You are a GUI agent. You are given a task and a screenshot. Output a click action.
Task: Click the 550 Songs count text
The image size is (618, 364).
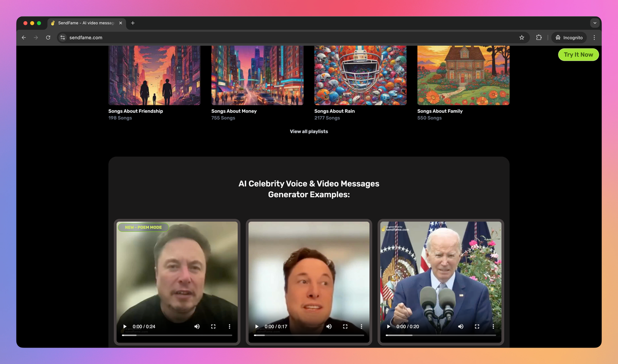(430, 118)
